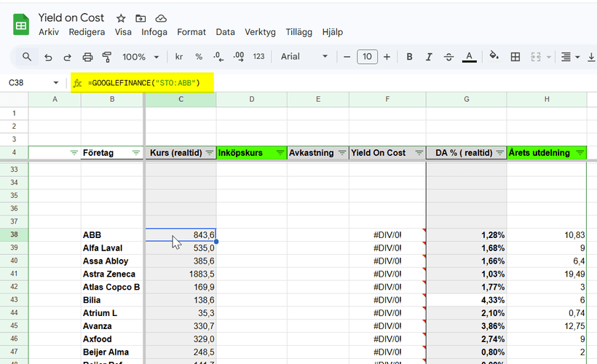Screen dimensions: 597x364
Task: Apply strikethrough formatting
Action: (x=448, y=57)
